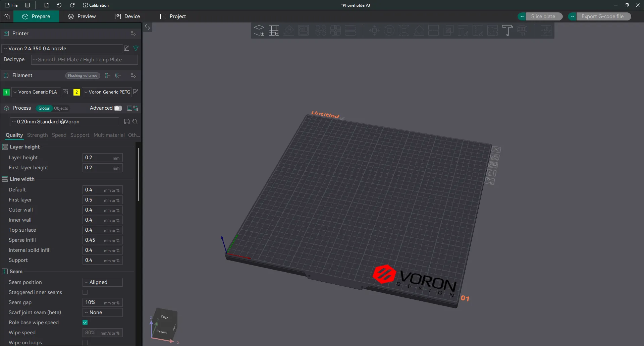Select the Lay on face tool
644x346 pixels.
tap(419, 31)
